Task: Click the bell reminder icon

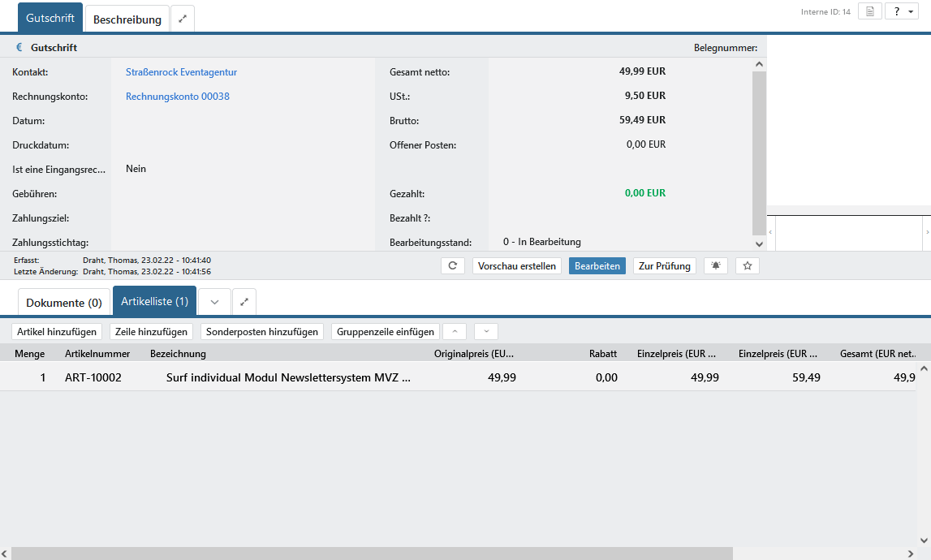Action: [x=715, y=266]
